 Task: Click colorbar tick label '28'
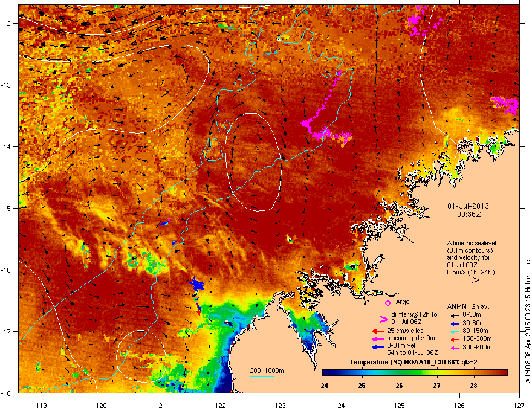(473, 386)
